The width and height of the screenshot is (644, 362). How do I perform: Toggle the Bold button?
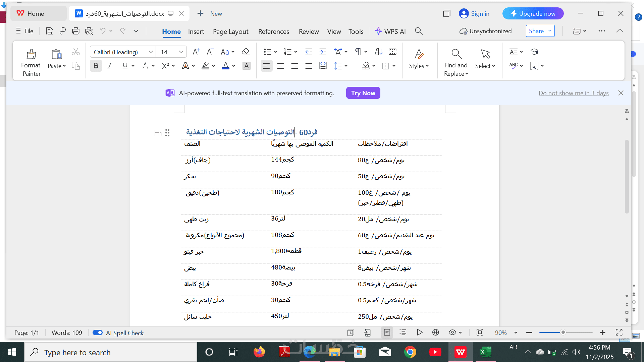[96, 66]
